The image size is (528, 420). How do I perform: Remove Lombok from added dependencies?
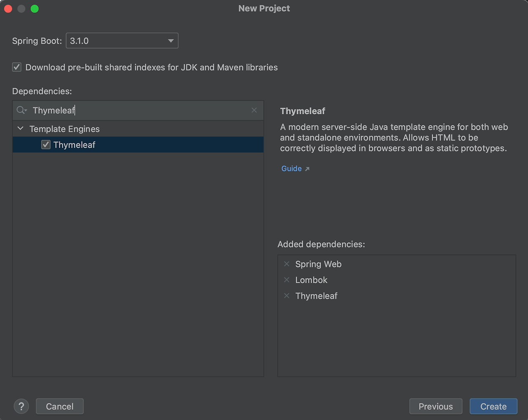coord(287,280)
